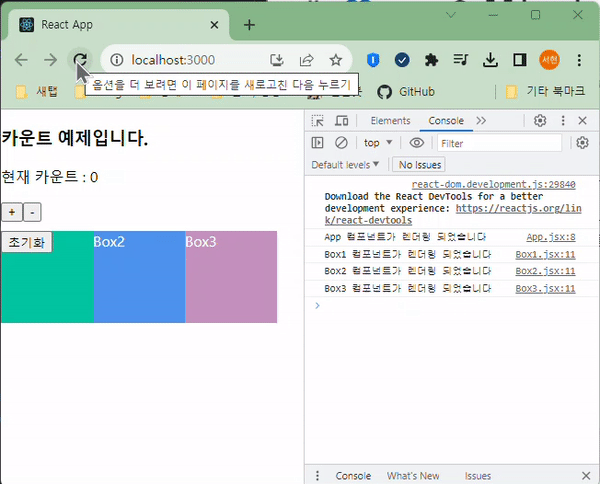Open the top context dropdown
This screenshot has width=600, height=484.
pos(378,143)
